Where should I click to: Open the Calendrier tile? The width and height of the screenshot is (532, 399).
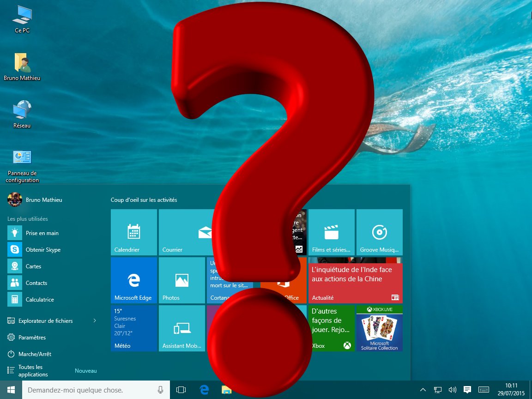[x=133, y=232]
